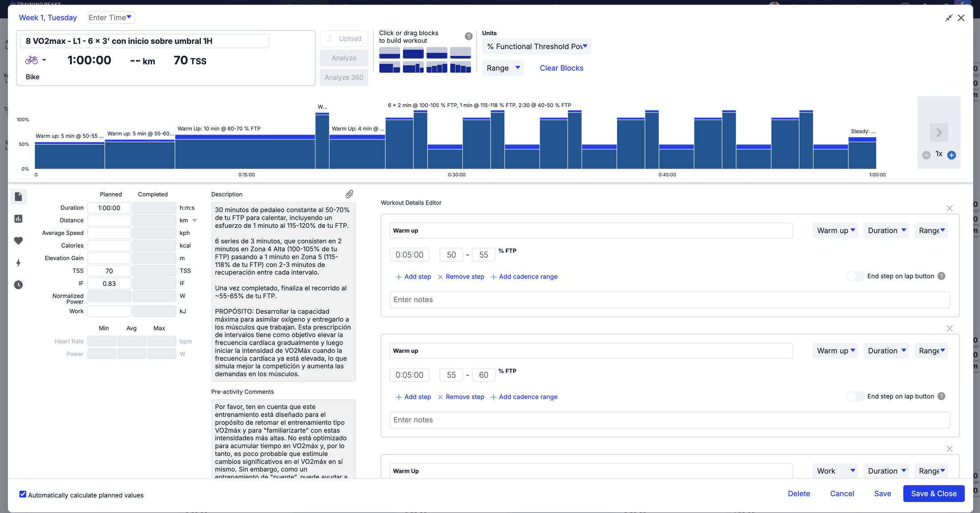Click the paperclip attachment icon
The image size is (980, 513).
[x=349, y=194]
